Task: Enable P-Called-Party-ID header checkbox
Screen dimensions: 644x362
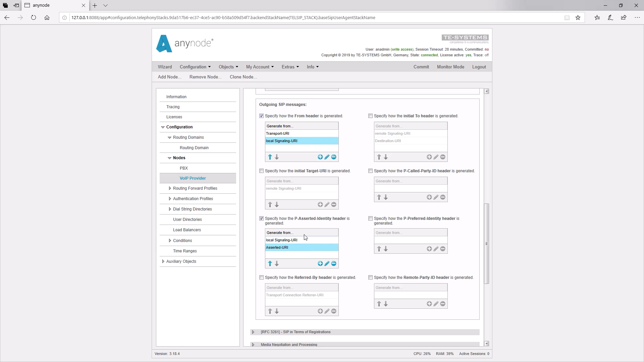Action: coord(370,171)
